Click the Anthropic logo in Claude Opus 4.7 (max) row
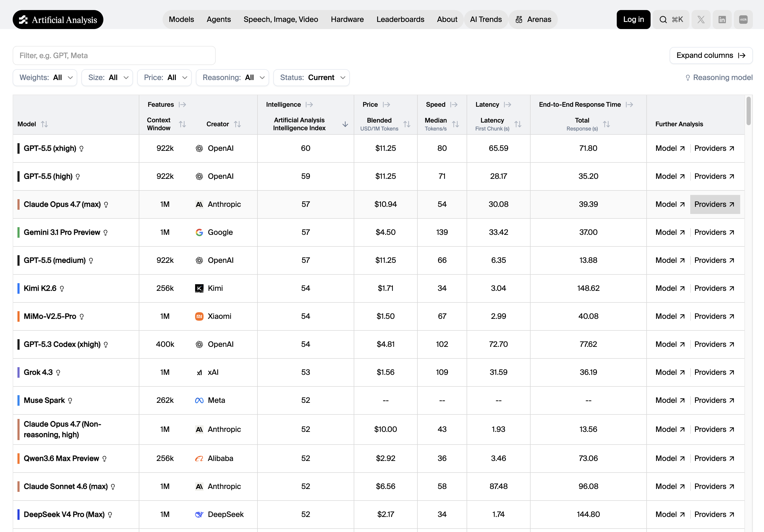Viewport: 764px width, 532px height. click(x=199, y=204)
